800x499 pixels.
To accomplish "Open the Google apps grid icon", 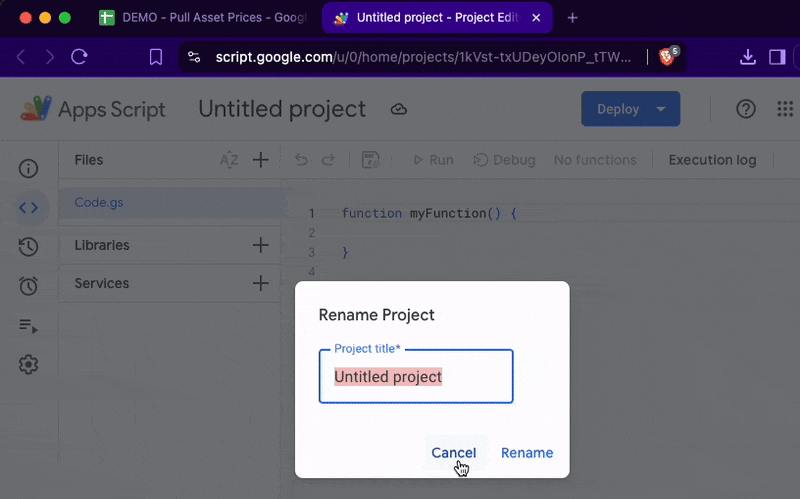I will (x=785, y=109).
